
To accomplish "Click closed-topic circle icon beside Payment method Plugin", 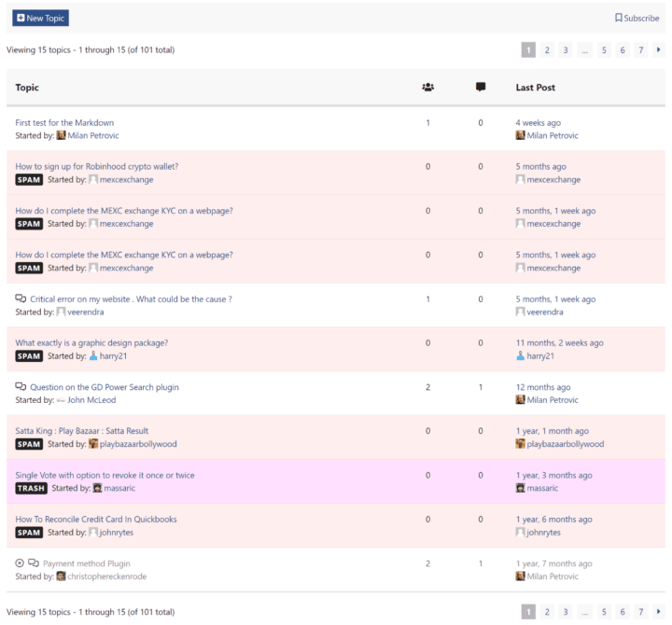I will click(x=20, y=562).
